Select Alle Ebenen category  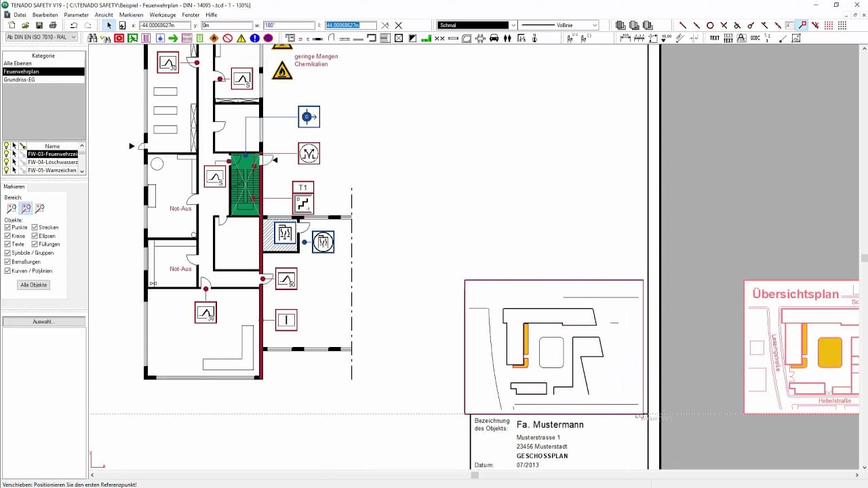[43, 63]
